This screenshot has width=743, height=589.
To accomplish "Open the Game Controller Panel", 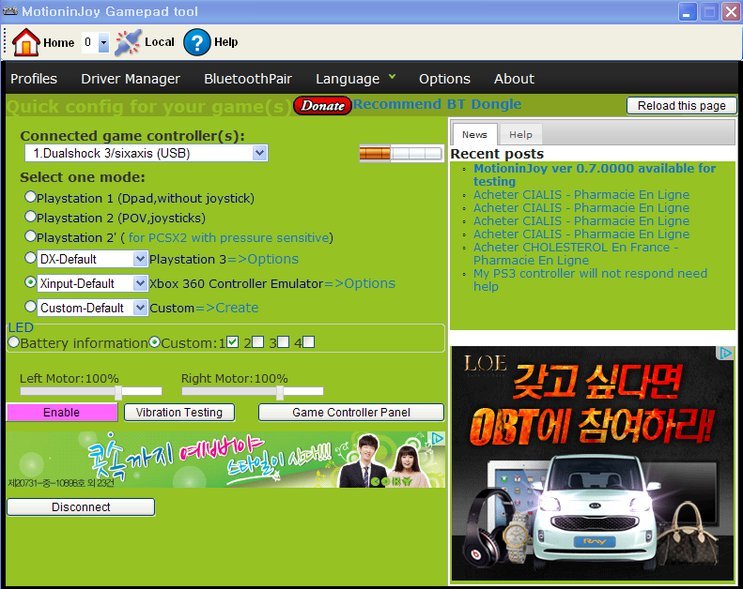I will (351, 412).
